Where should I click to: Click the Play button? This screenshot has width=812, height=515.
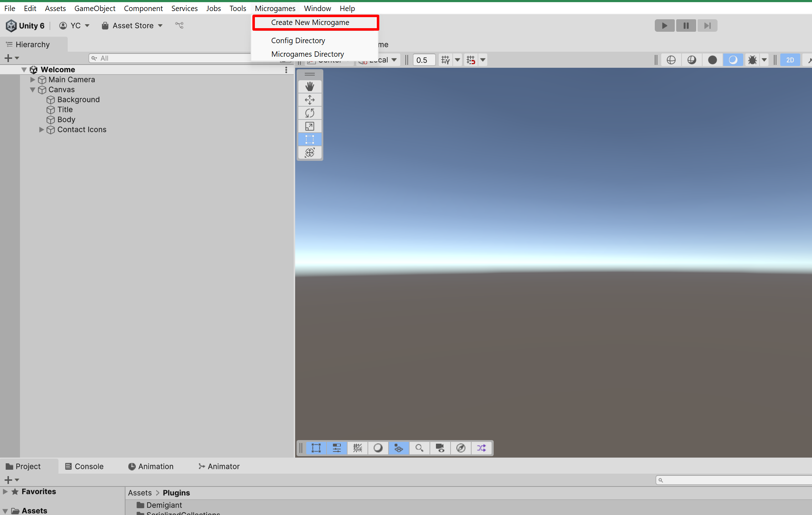click(664, 26)
